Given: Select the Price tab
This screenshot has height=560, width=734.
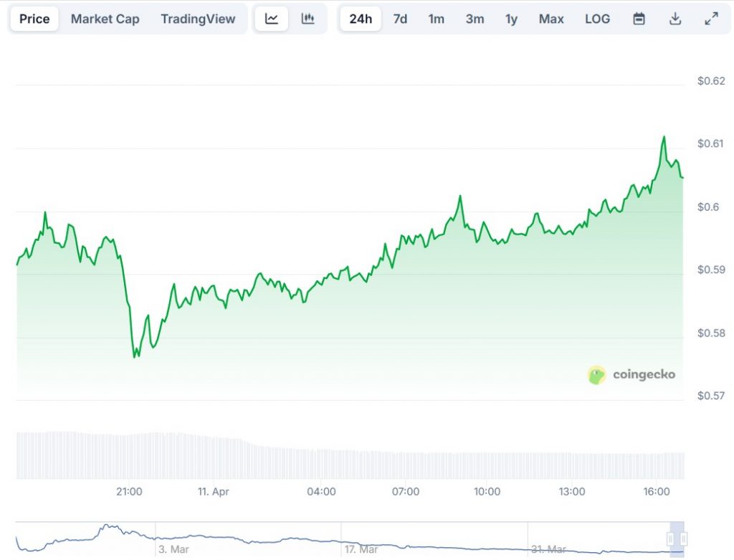Looking at the screenshot, I should pyautogui.click(x=34, y=19).
